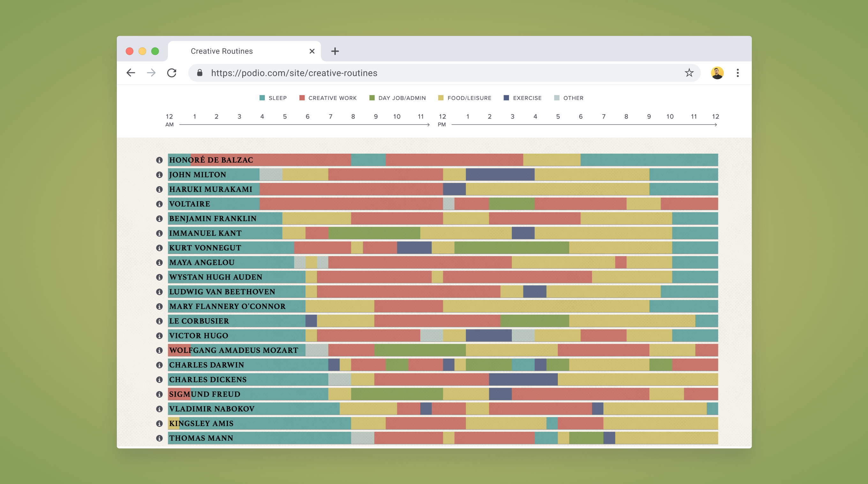Open info icon for Charles Dickens
The image size is (868, 484).
[x=159, y=380]
